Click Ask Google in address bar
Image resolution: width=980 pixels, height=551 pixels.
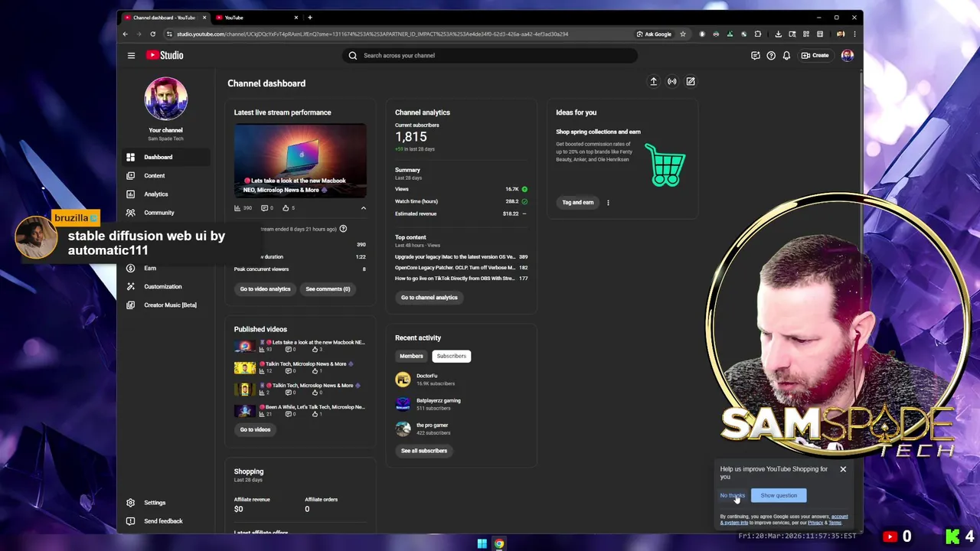coord(654,34)
